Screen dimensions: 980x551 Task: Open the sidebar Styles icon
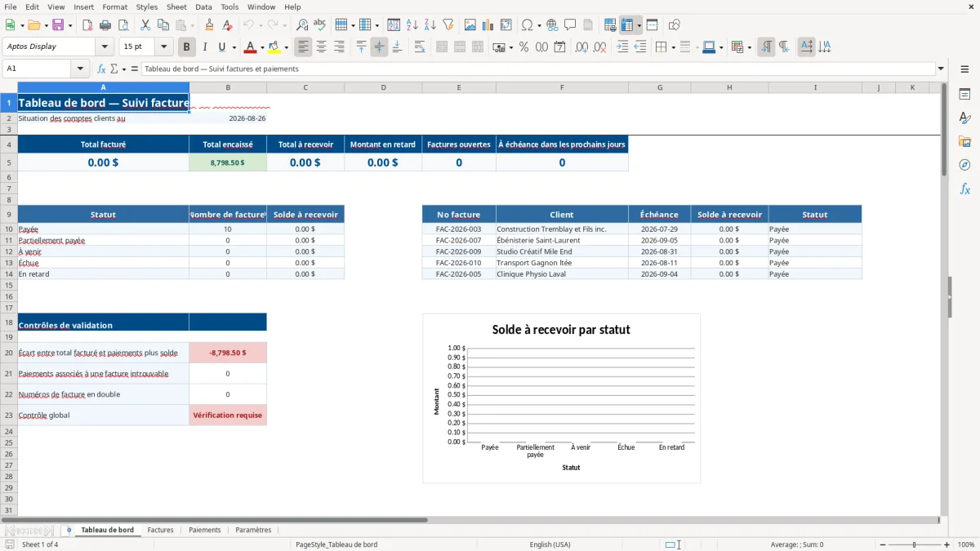pyautogui.click(x=964, y=118)
